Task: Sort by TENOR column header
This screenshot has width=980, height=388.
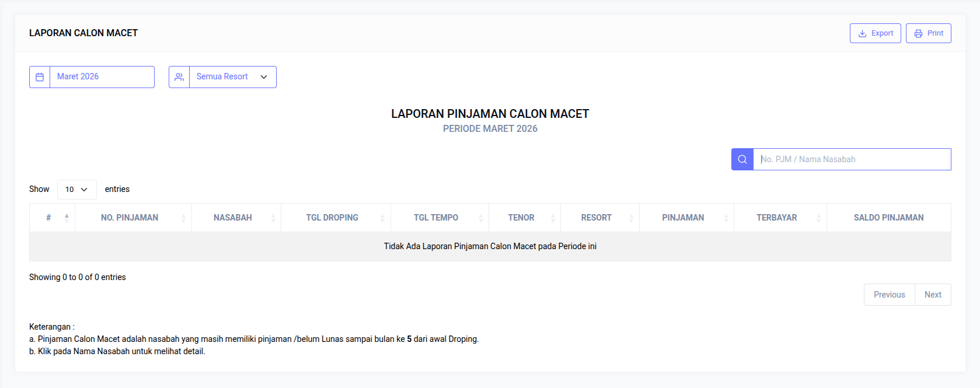Action: click(525, 218)
